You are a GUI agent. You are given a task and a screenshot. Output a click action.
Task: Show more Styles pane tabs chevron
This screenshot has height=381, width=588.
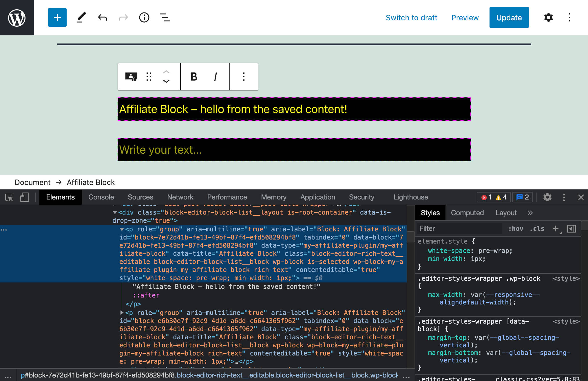pyautogui.click(x=530, y=213)
